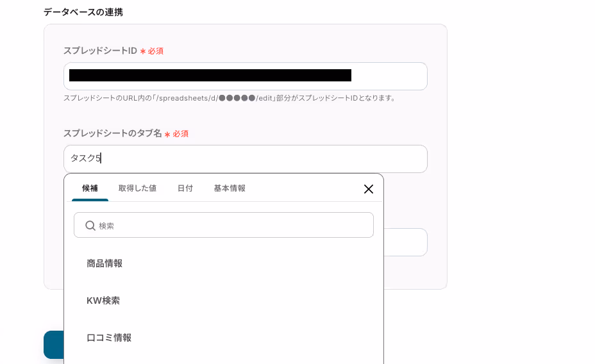The height and width of the screenshot is (364, 595).
Task: Click the スプレッドシートID input field
Action: click(x=245, y=76)
